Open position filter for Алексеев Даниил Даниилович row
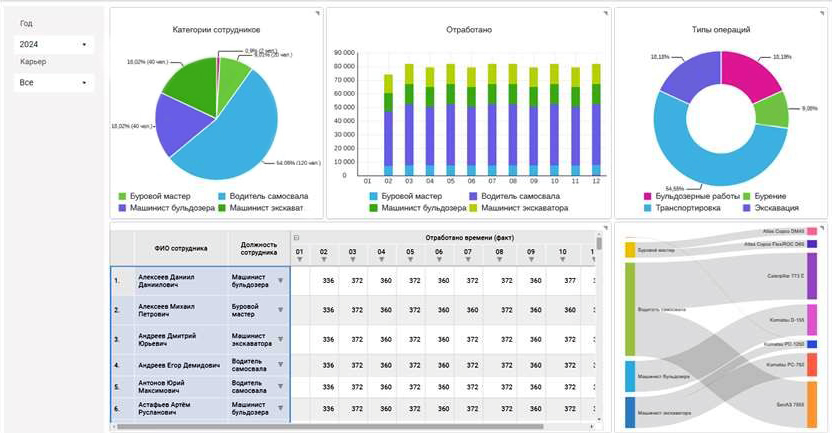The width and height of the screenshot is (832, 433). (280, 281)
